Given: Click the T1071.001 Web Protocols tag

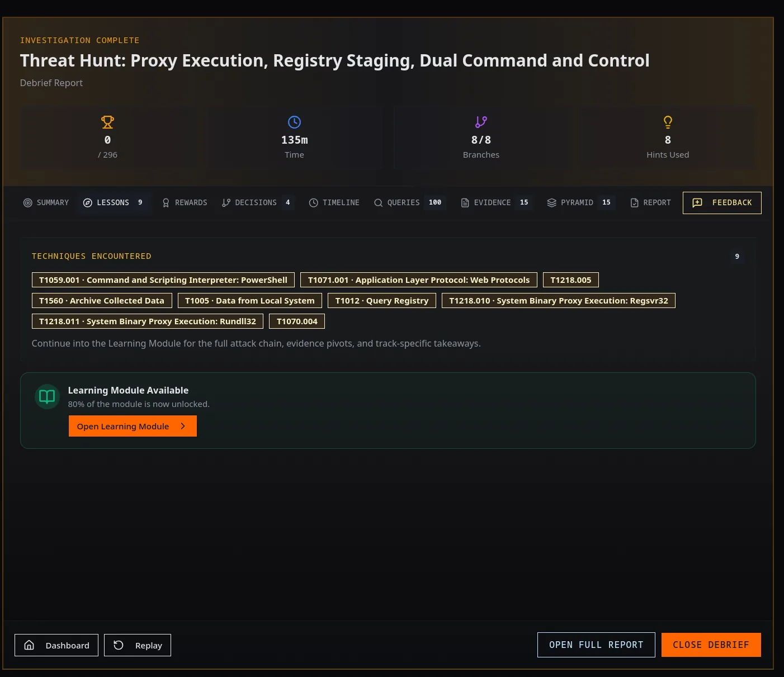Looking at the screenshot, I should click(x=419, y=280).
